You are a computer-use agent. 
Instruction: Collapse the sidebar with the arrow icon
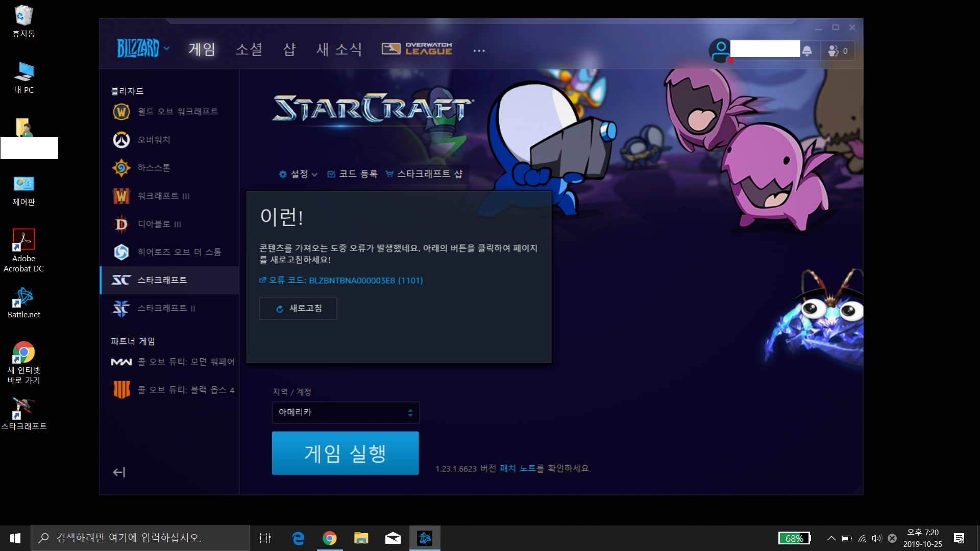point(119,472)
